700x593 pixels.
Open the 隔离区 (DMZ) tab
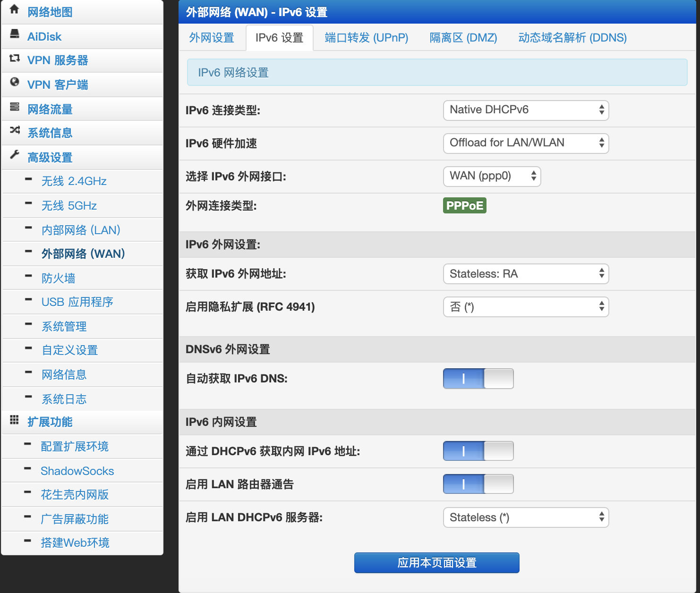463,38
